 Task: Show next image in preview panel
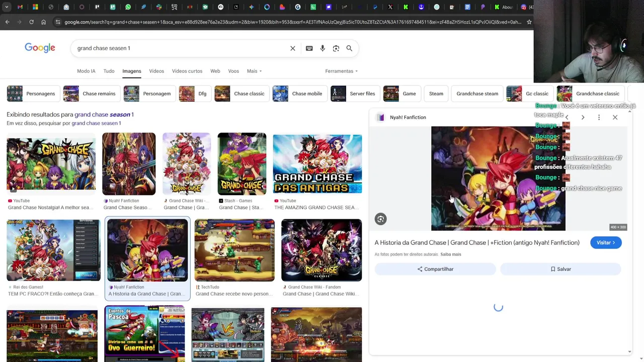[x=583, y=117]
